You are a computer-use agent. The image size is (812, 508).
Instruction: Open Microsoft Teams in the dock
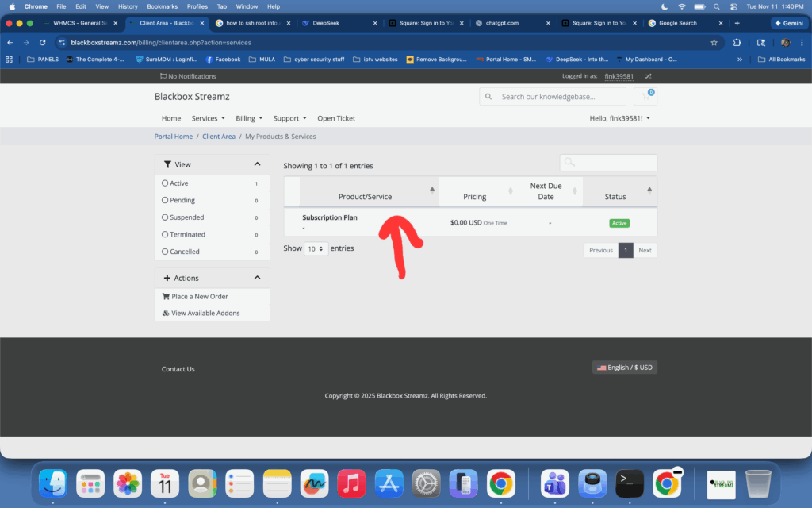click(555, 483)
